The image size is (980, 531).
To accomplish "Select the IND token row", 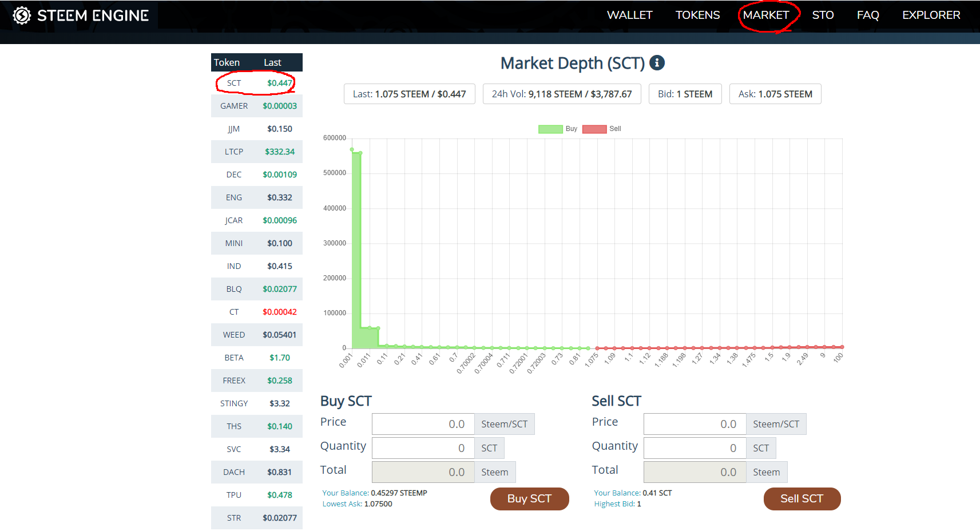I will click(257, 266).
